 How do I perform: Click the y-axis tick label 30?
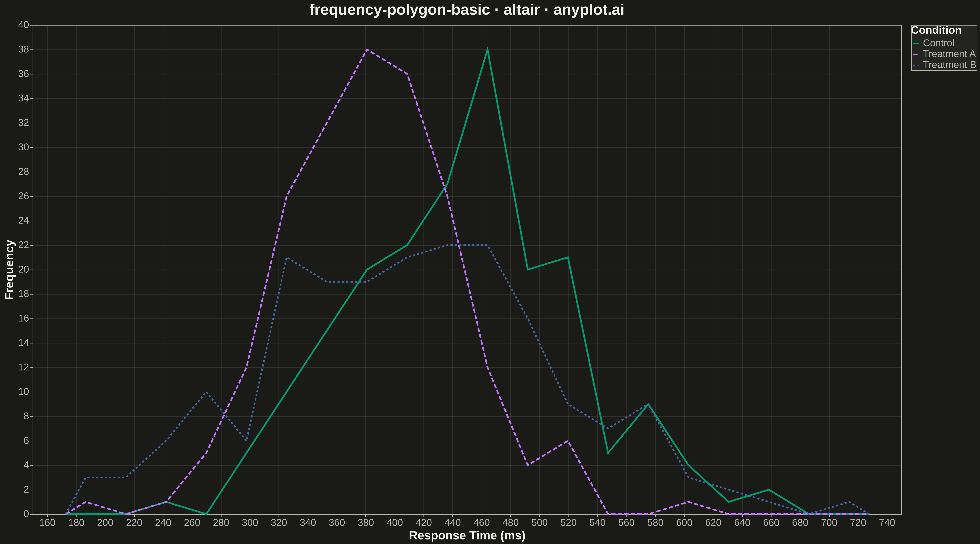coord(24,147)
